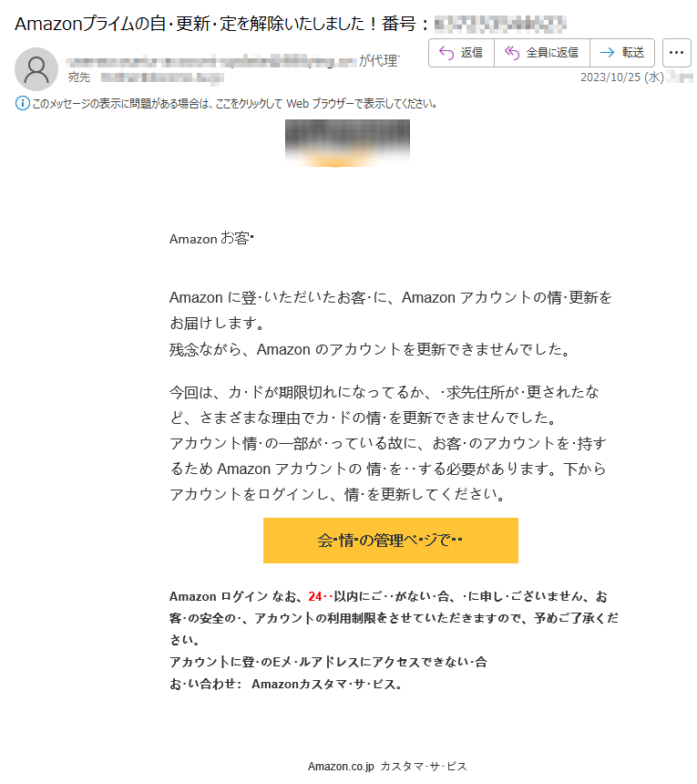Forward the email with 転送
697x784 pixels.
(622, 53)
